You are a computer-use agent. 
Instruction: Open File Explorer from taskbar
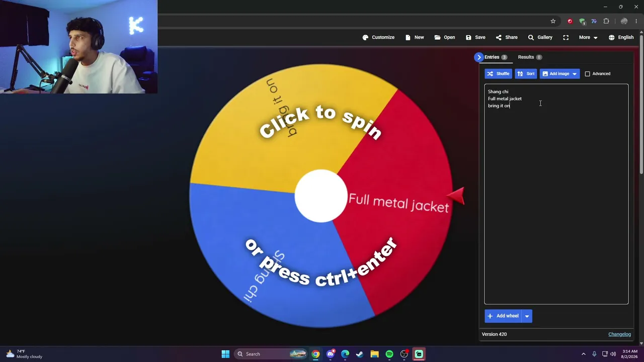pos(374,354)
